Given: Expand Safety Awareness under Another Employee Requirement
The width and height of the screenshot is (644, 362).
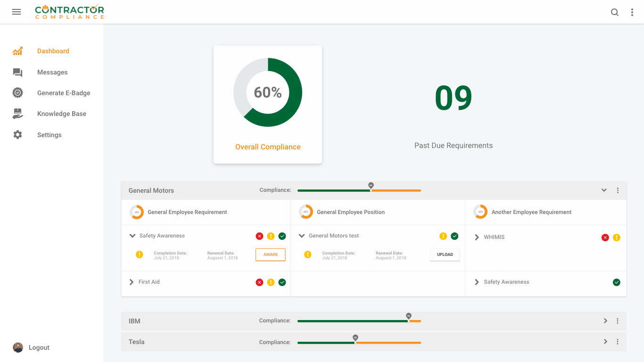Looking at the screenshot, I should [477, 282].
